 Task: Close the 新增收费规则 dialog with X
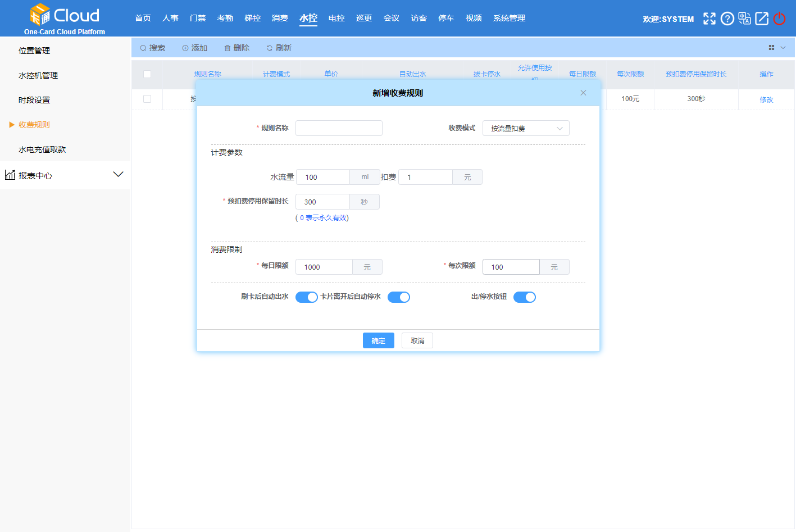[583, 93]
